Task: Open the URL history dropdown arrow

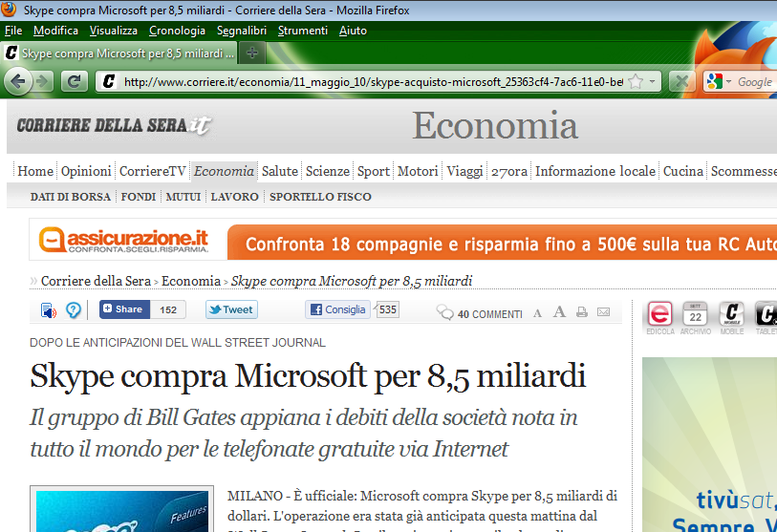Action: (x=653, y=82)
